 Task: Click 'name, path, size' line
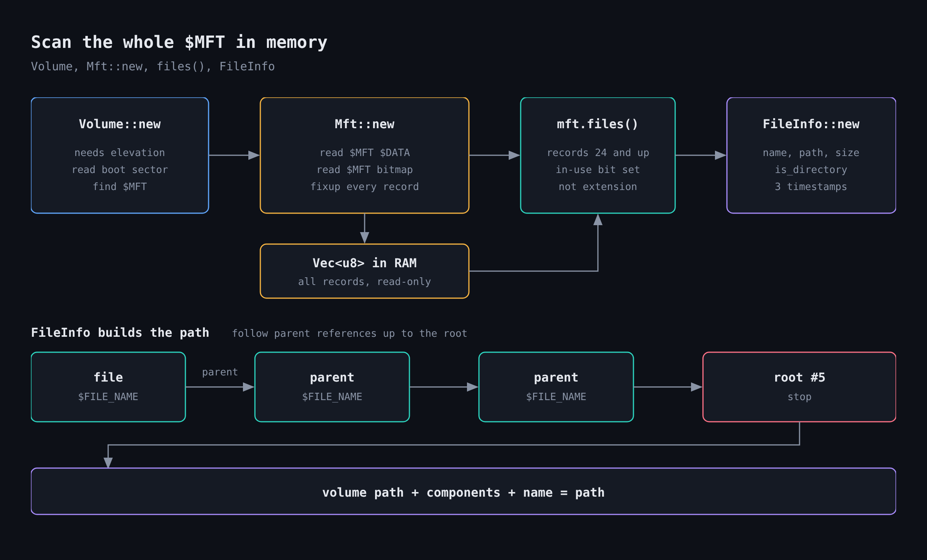click(811, 153)
